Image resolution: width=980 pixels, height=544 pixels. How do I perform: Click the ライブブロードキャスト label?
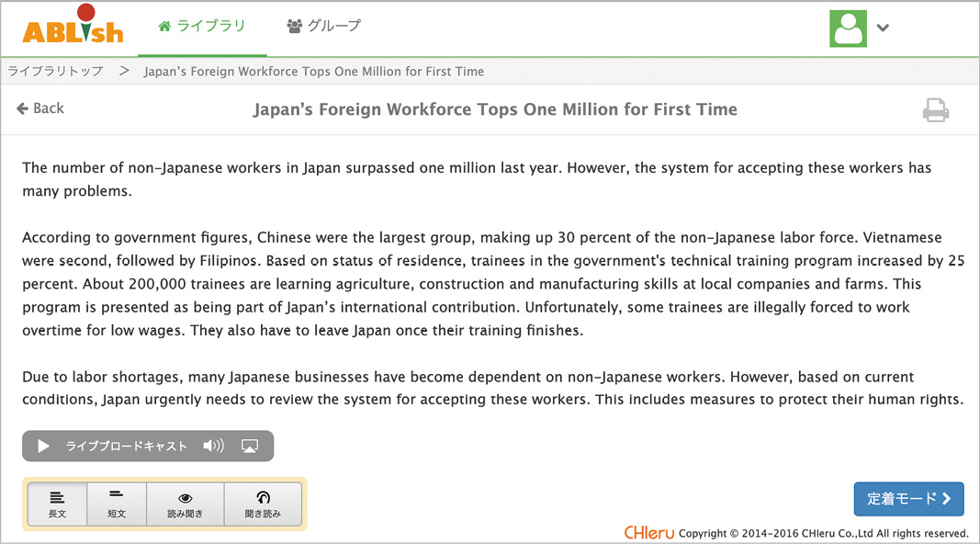tap(127, 446)
